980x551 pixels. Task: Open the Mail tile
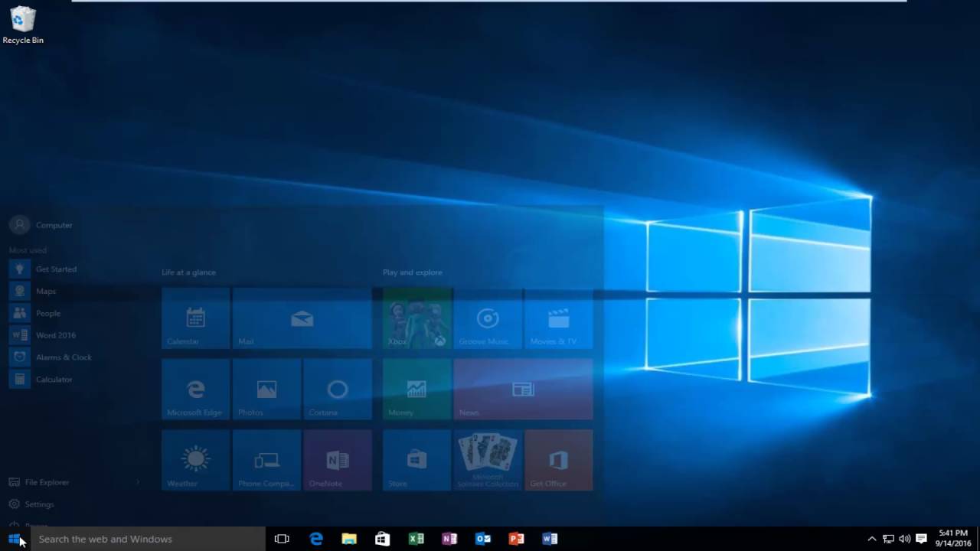302,318
